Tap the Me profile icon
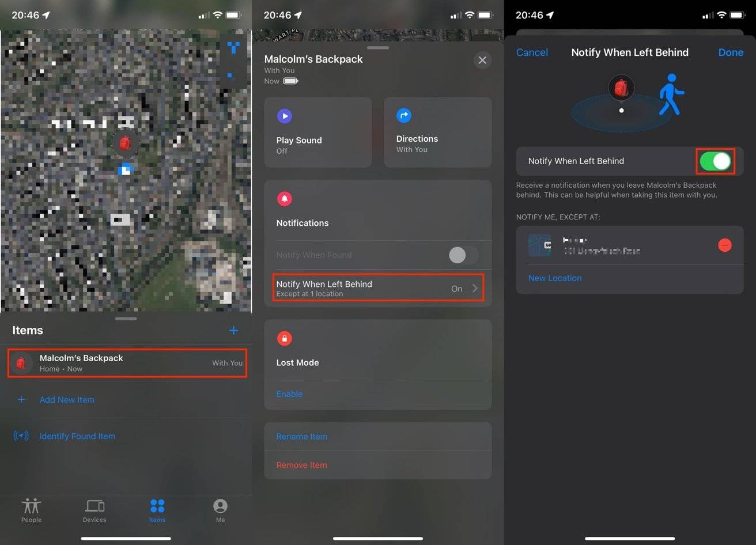 [x=220, y=506]
